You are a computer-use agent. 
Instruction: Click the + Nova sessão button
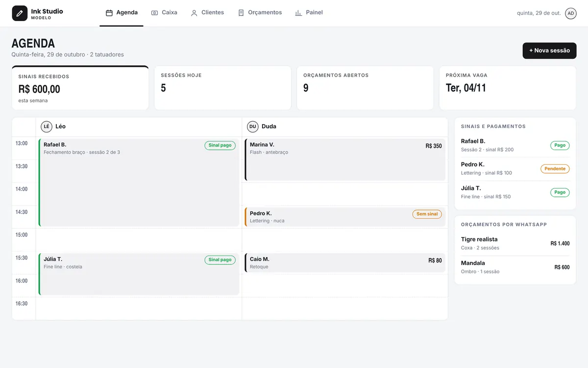549,51
